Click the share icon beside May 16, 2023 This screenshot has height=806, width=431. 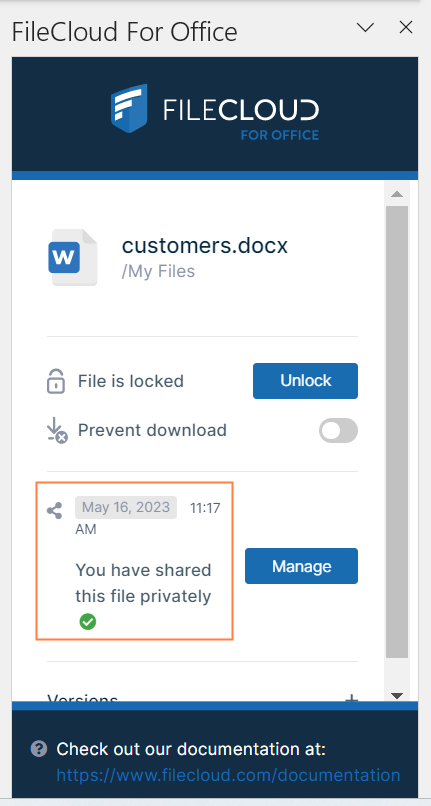point(55,511)
